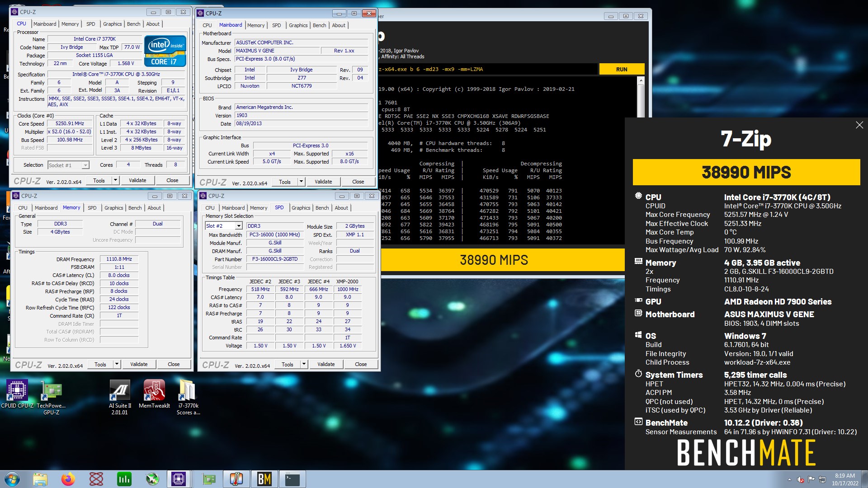Click the green bar-chart icon on the taskbar
This screenshot has width=868, height=488.
[124, 479]
